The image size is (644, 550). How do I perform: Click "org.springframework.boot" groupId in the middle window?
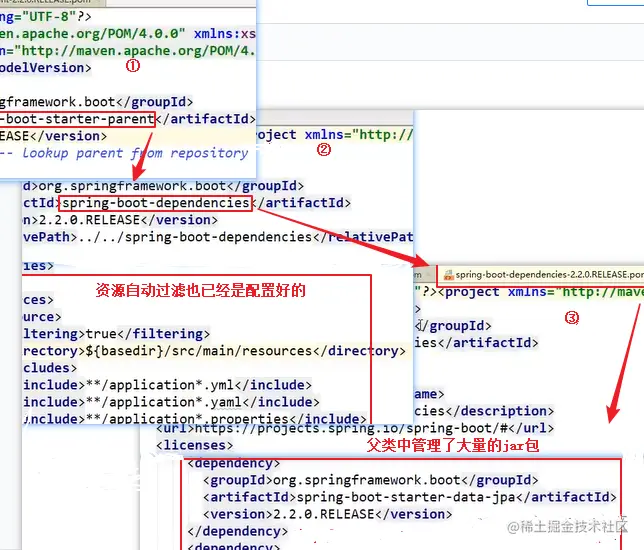coord(132,186)
